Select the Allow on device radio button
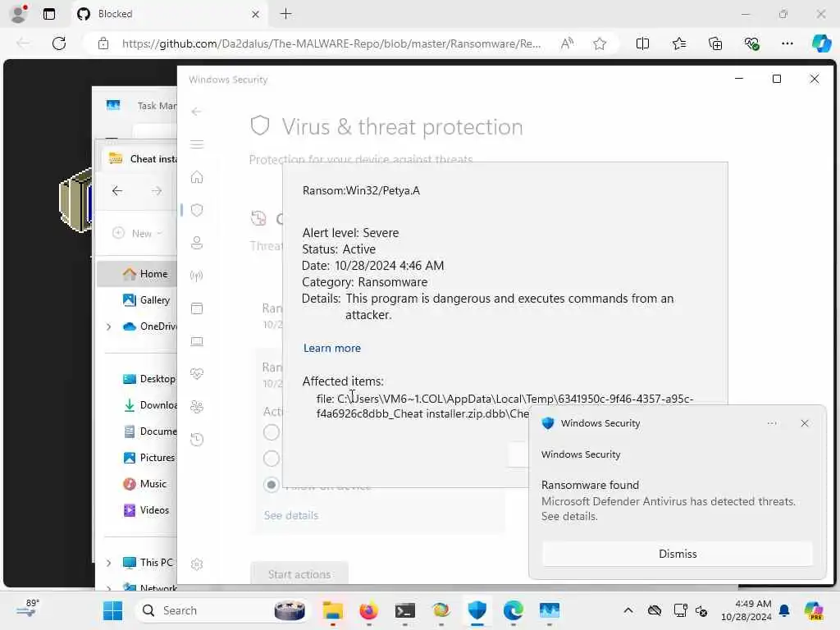The image size is (840, 630). [x=271, y=485]
